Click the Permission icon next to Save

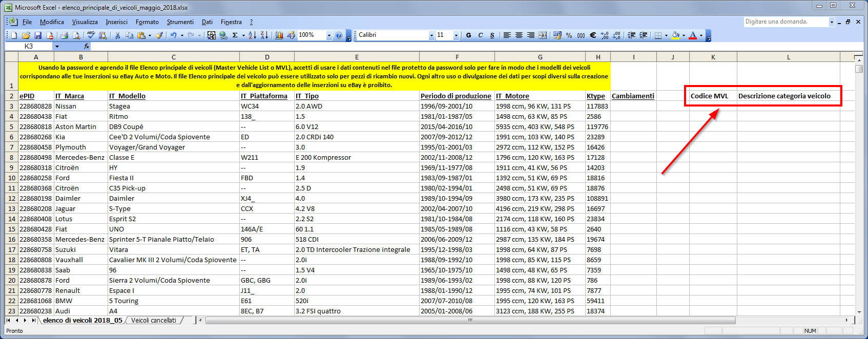point(50,35)
